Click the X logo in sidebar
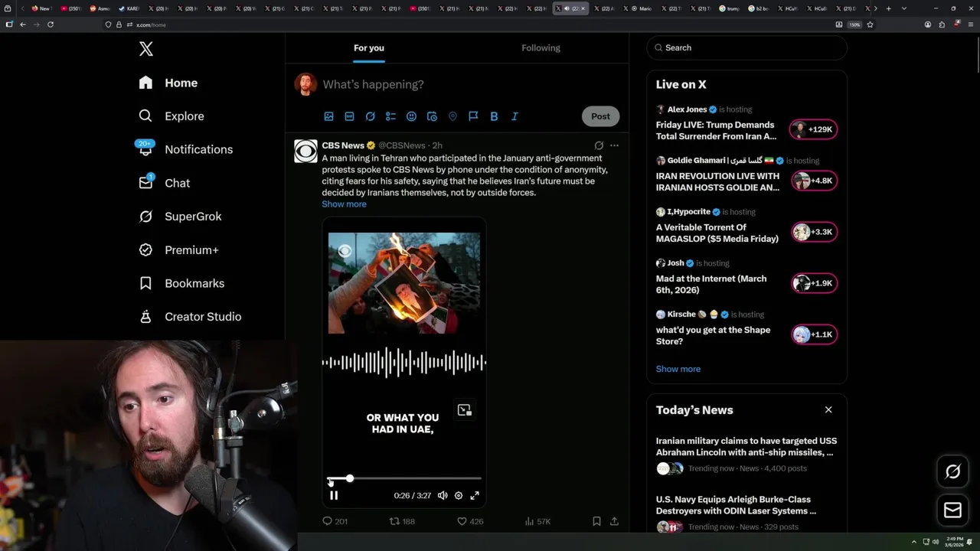The height and width of the screenshot is (551, 980). (146, 49)
